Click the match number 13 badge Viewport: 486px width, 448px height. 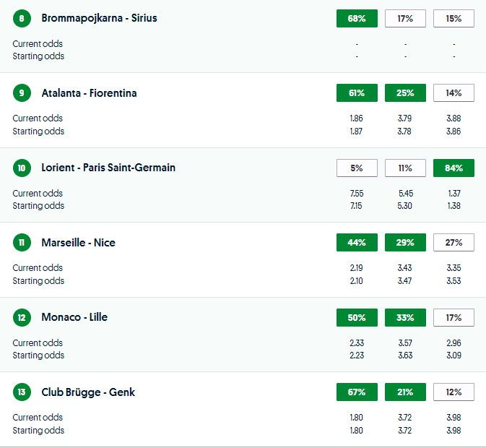(22, 392)
